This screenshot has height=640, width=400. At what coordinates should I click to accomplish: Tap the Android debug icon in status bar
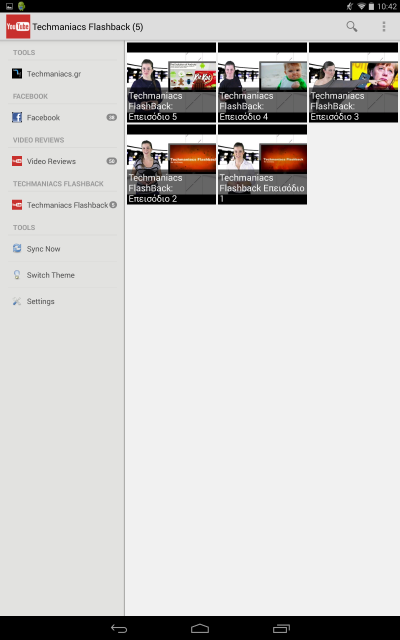click(x=22, y=6)
